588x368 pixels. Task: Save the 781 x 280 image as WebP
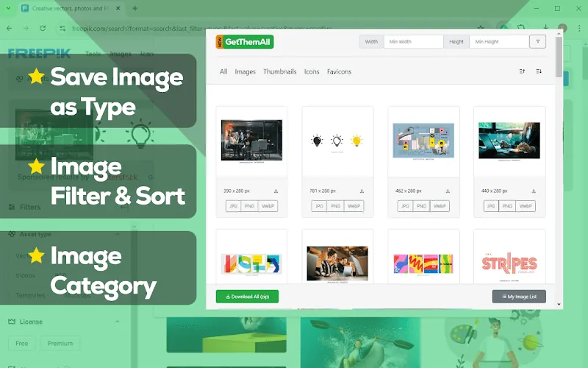pos(354,206)
